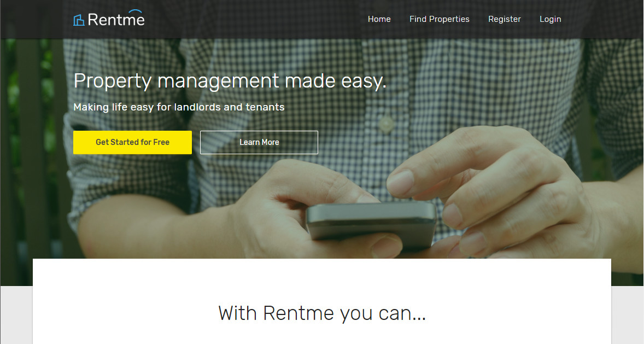The height and width of the screenshot is (344, 644).
Task: Click the 'With Rentme you can...' heading
Action: pos(322,313)
